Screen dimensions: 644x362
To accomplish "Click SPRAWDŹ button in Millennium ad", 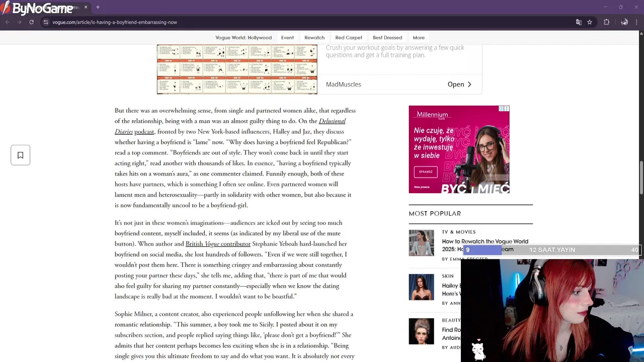I will [x=426, y=172].
